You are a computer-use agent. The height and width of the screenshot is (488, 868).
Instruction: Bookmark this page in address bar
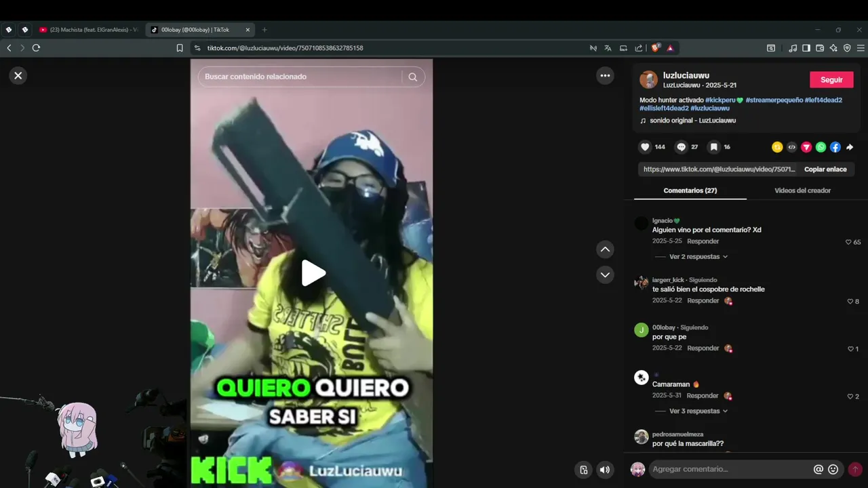click(180, 48)
